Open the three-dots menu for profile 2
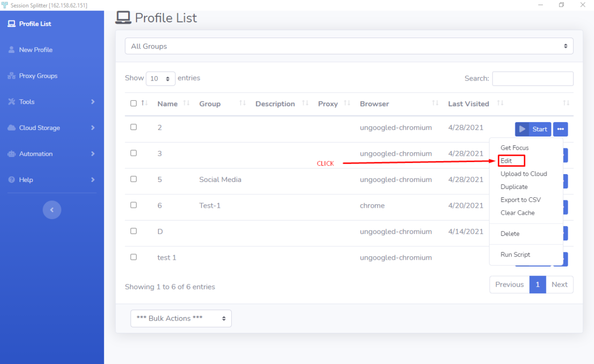Screen dimensions: 594x364 (x=560, y=129)
